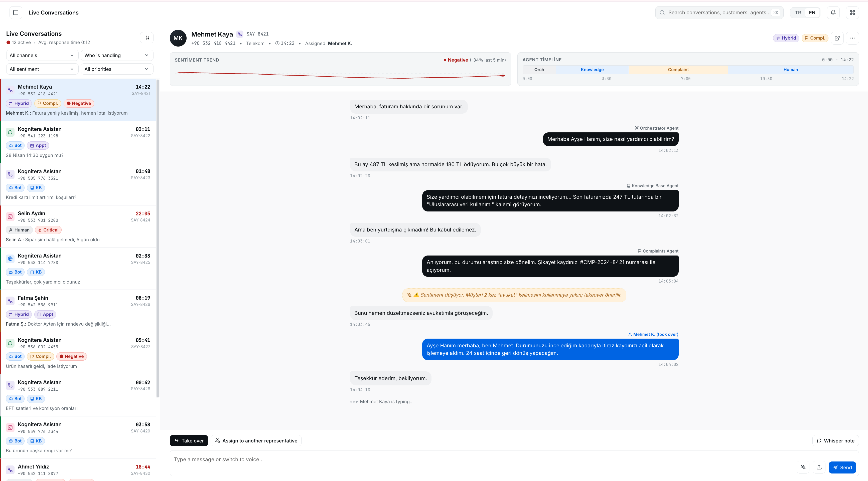Open Selin Aydın's conversation
Image resolution: width=868 pixels, height=481 pixels.
click(78, 226)
